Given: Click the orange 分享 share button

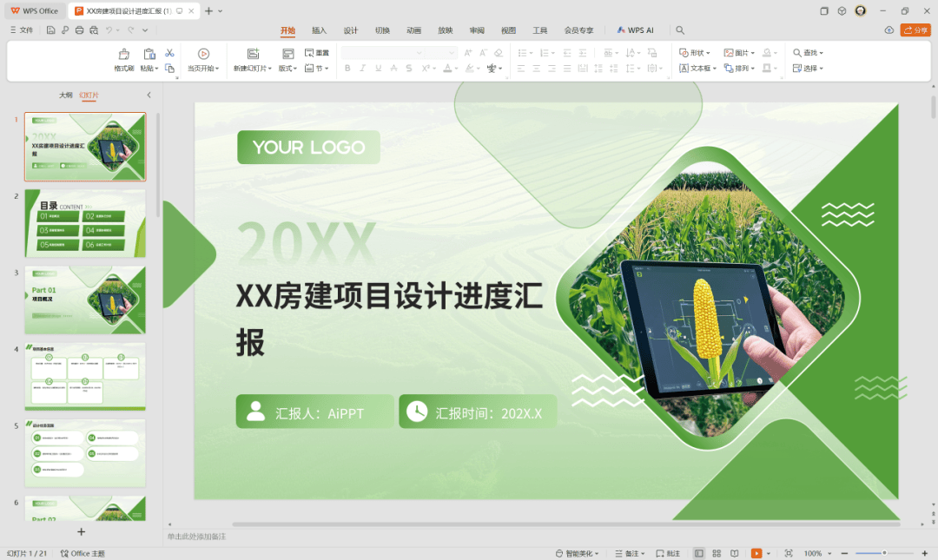Looking at the screenshot, I should tap(915, 30).
